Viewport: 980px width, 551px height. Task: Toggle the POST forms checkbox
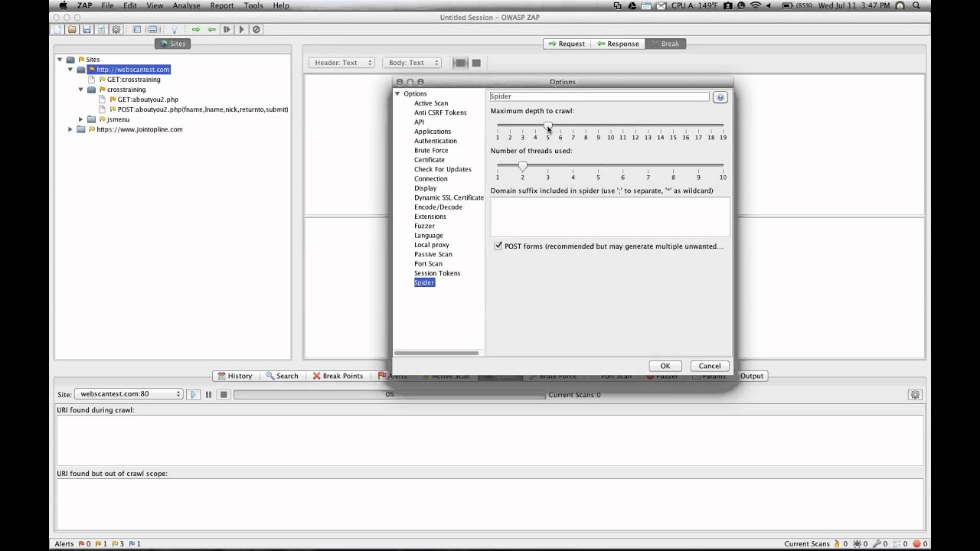[x=498, y=246]
